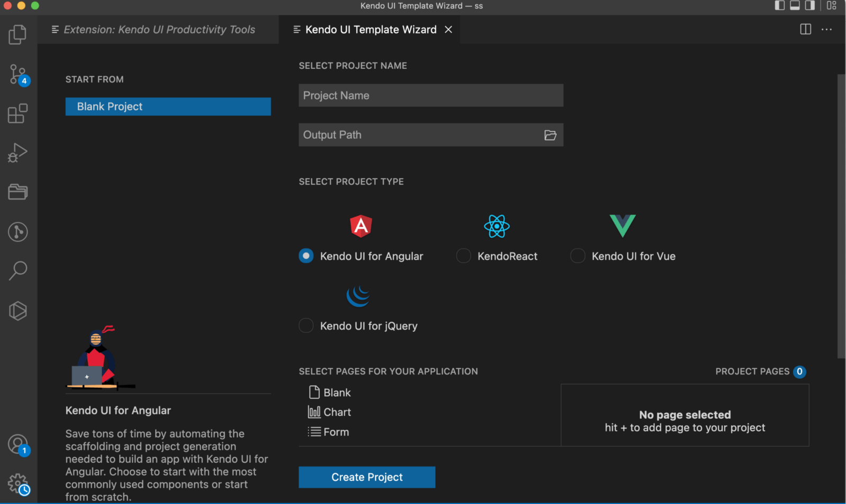Add the Chart page to the project

(329, 412)
